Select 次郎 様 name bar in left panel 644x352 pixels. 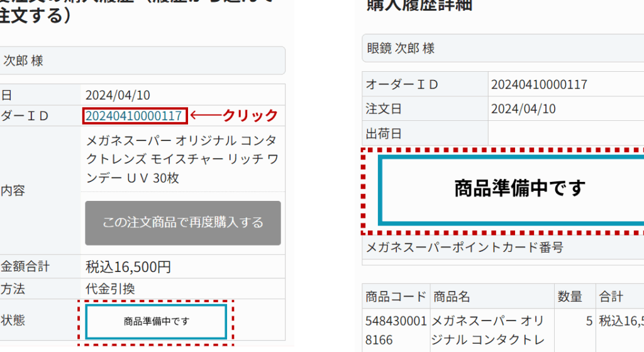pos(142,60)
